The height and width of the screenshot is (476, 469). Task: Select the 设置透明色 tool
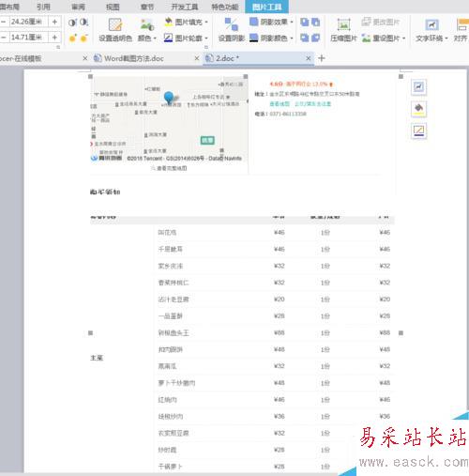115,30
